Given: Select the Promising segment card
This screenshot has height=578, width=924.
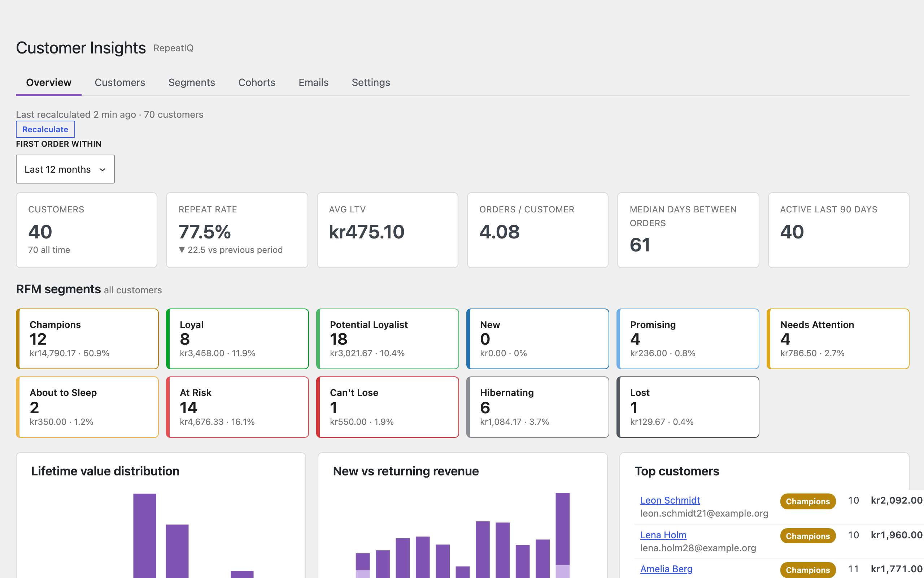Looking at the screenshot, I should [688, 339].
